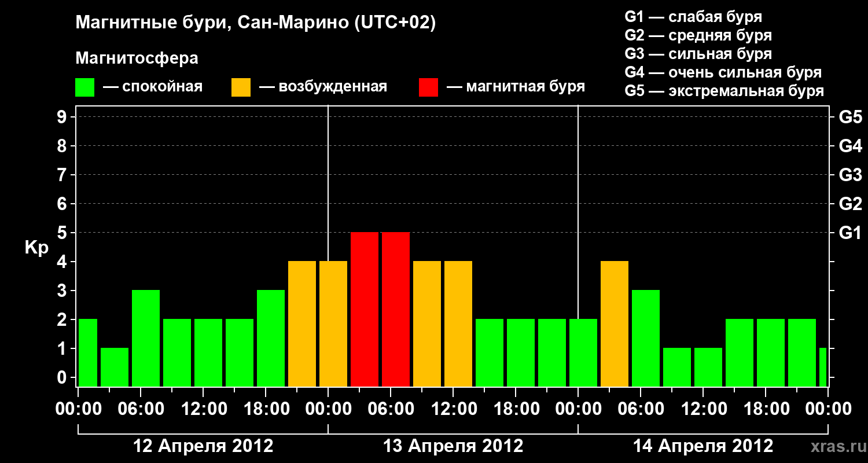Select the chart title 'Магнитные бури, Сан-Марино (UTC+02)'
This screenshot has height=463, width=868.
pyautogui.click(x=255, y=23)
